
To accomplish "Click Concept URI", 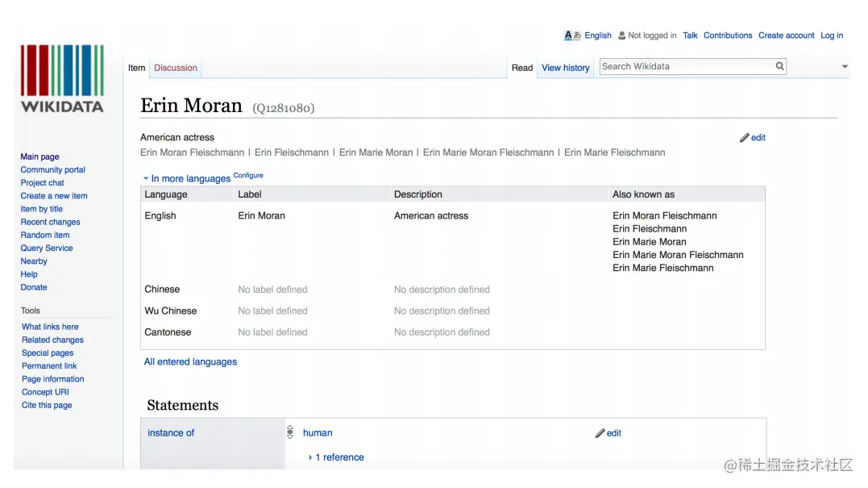I will (45, 392).
